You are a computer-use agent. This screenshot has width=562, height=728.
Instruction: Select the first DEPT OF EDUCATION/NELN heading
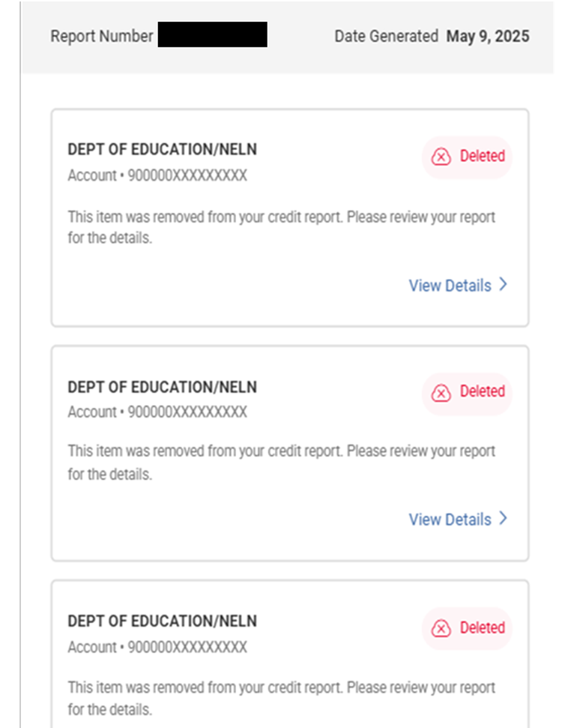[x=162, y=150]
